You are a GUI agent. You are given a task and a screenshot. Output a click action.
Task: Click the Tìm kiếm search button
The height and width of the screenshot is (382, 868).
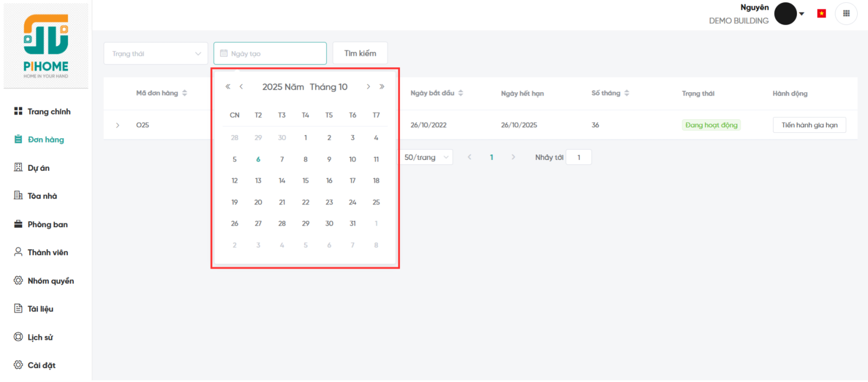[x=360, y=53]
